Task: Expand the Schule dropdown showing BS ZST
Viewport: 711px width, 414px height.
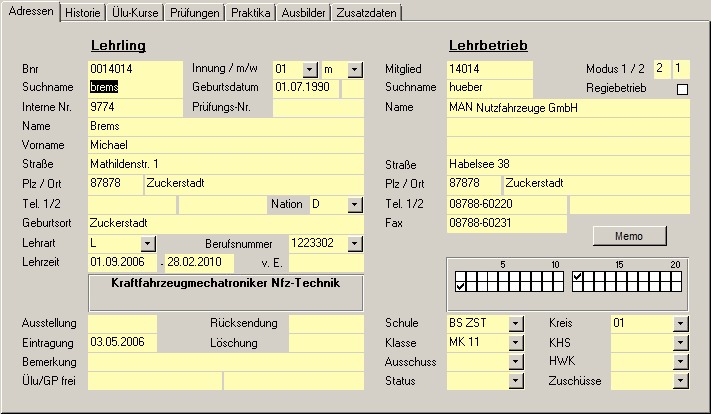Action: point(516,323)
